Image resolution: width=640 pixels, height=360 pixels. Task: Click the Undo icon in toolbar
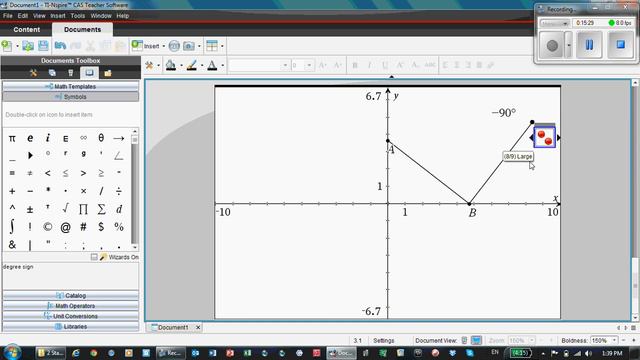tap(60, 46)
